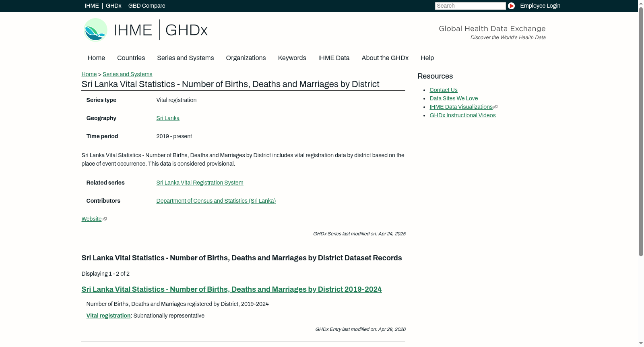
Task: Click the Employee Login link
Action: pyautogui.click(x=540, y=6)
